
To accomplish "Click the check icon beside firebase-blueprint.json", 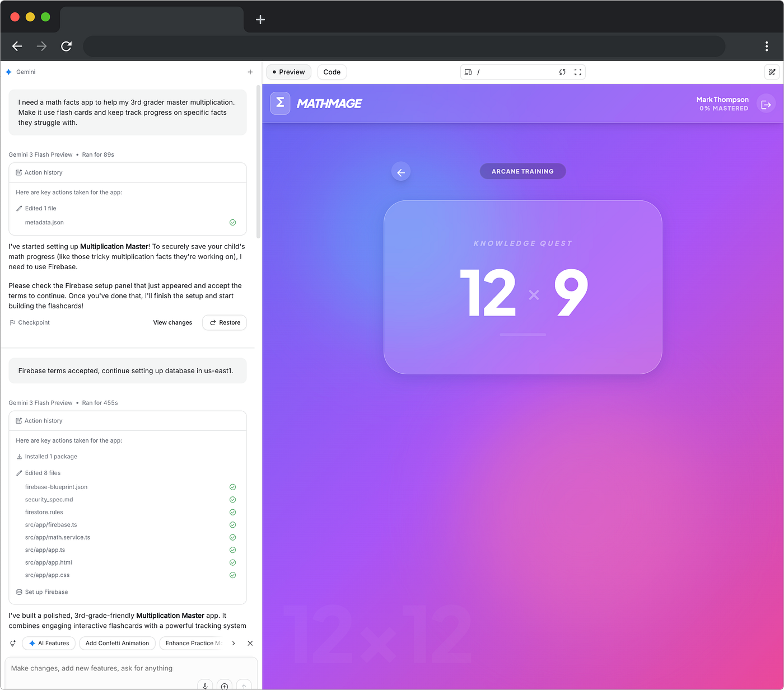I will 232,487.
